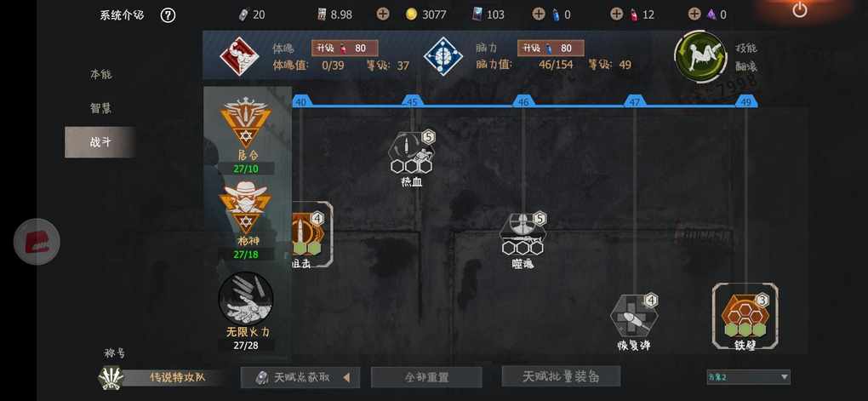This screenshot has height=401, width=868.
Task: Switch to the 本能 tab
Action: coord(100,74)
